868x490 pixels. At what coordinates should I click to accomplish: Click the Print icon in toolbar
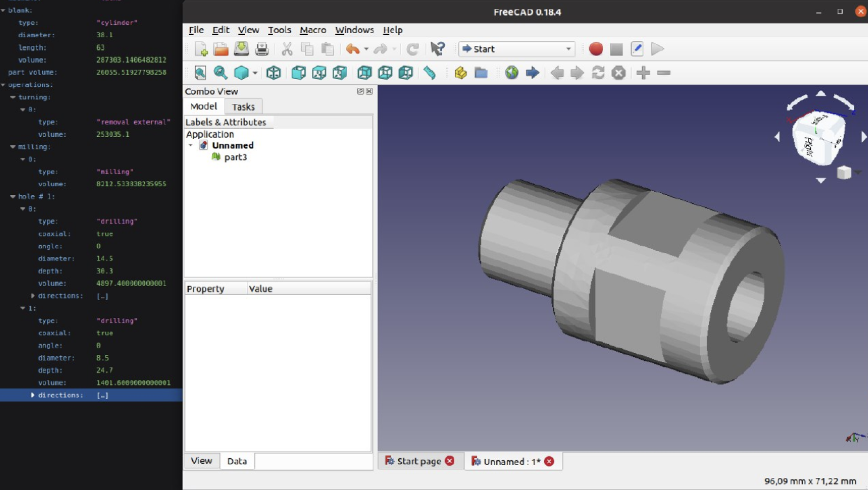coord(262,49)
